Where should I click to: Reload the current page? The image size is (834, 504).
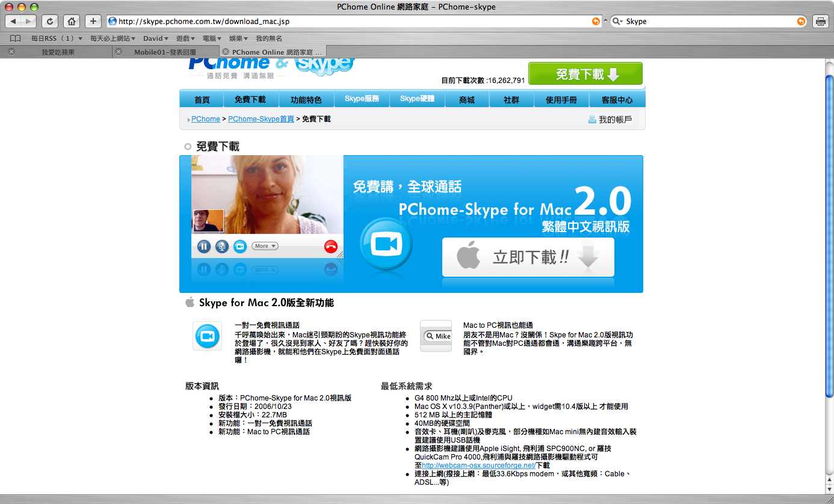pyautogui.click(x=50, y=21)
